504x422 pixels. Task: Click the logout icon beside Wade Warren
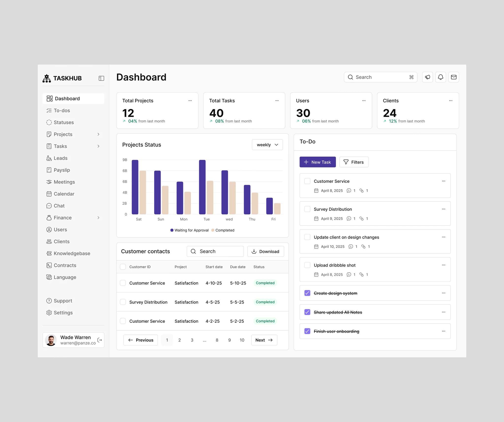coord(100,340)
